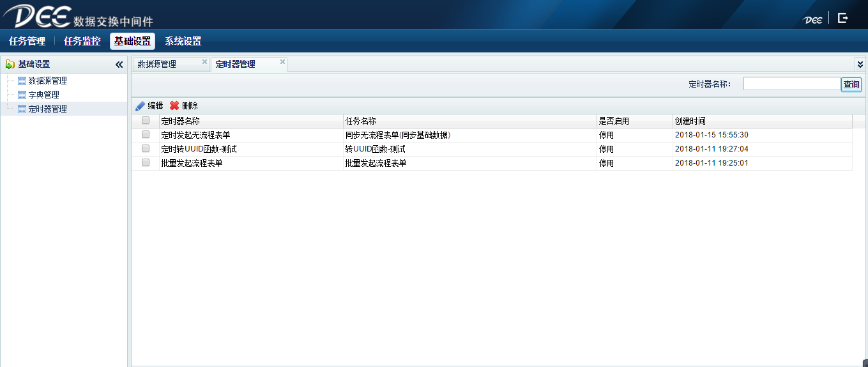Click the 查询 search button
The width and height of the screenshot is (868, 367).
click(851, 84)
